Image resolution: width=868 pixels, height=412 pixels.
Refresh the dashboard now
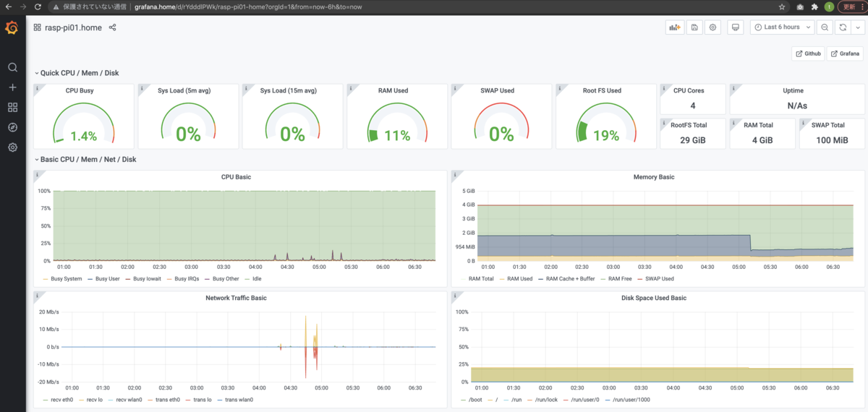tap(843, 27)
